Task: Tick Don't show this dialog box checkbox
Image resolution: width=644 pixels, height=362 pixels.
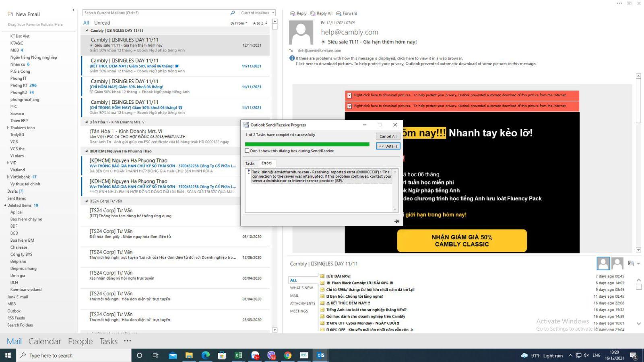Action: (x=247, y=151)
